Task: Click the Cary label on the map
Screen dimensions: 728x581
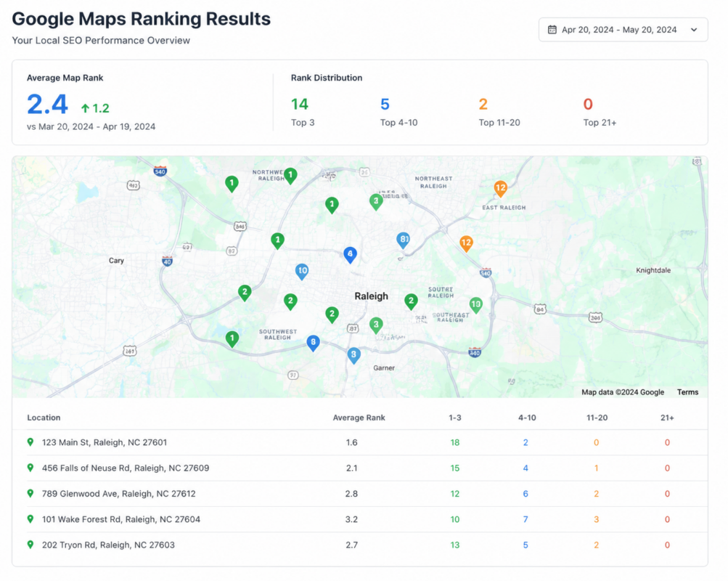Action: (x=117, y=261)
